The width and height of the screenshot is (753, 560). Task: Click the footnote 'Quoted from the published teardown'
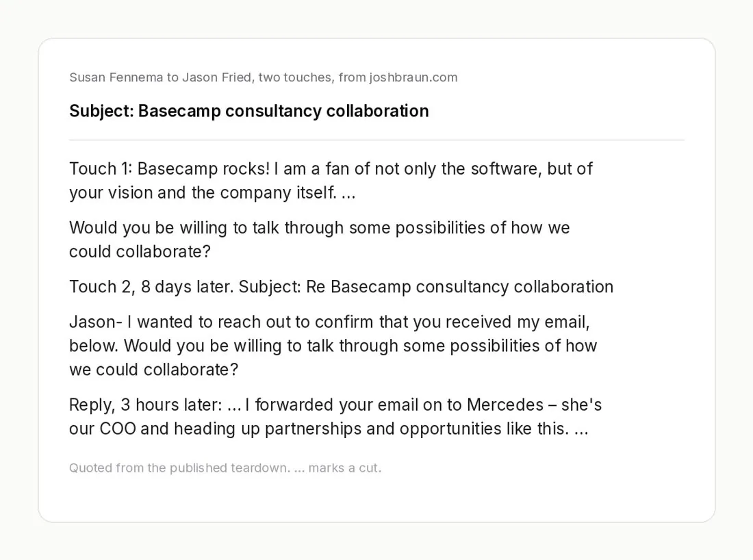[179, 468]
